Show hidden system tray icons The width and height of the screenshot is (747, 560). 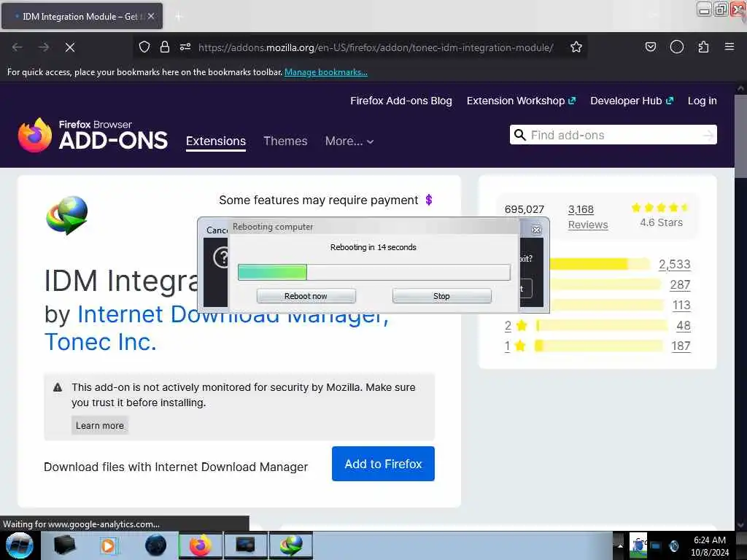pyautogui.click(x=620, y=545)
